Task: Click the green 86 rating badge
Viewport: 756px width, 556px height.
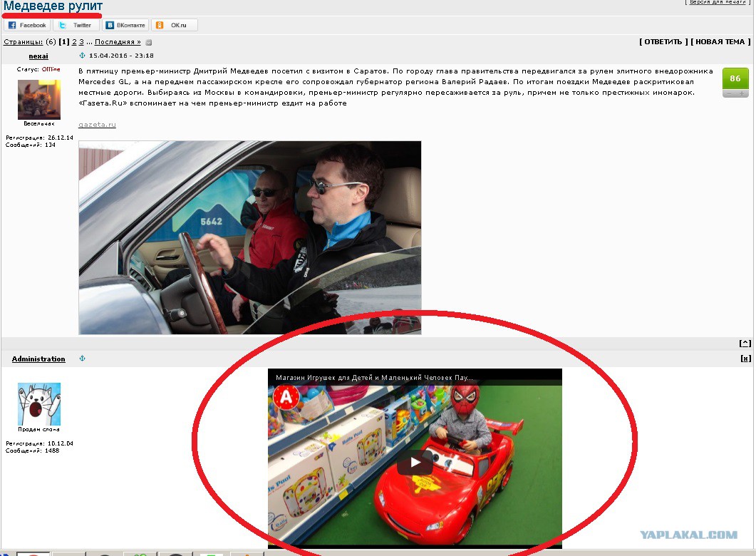Action: click(x=735, y=78)
